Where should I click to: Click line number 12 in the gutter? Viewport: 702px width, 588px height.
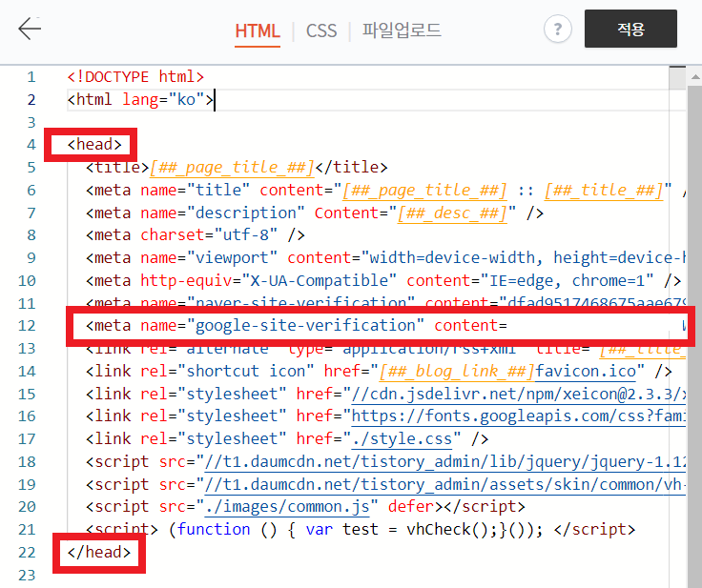click(27, 326)
